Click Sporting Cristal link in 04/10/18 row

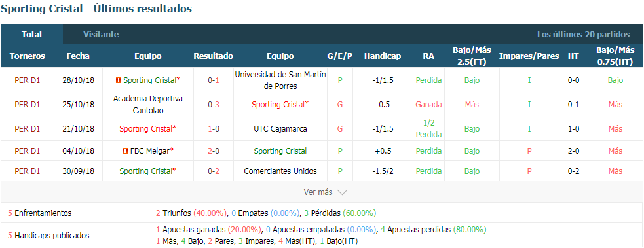tap(280, 151)
